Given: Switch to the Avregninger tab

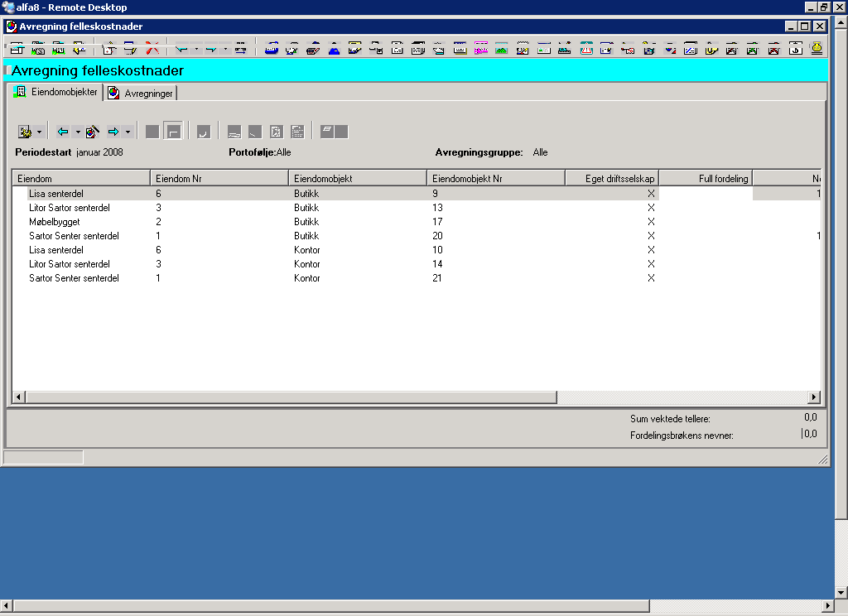Looking at the screenshot, I should point(141,93).
